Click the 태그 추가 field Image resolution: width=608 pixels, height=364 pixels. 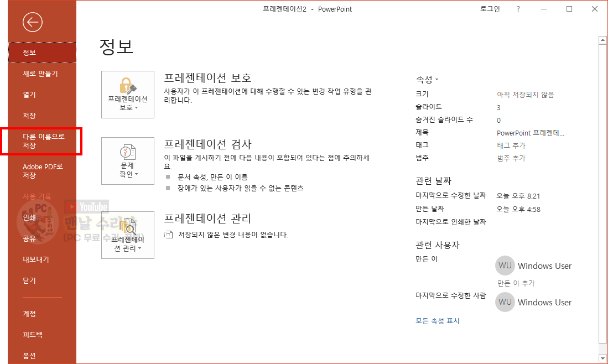click(511, 145)
